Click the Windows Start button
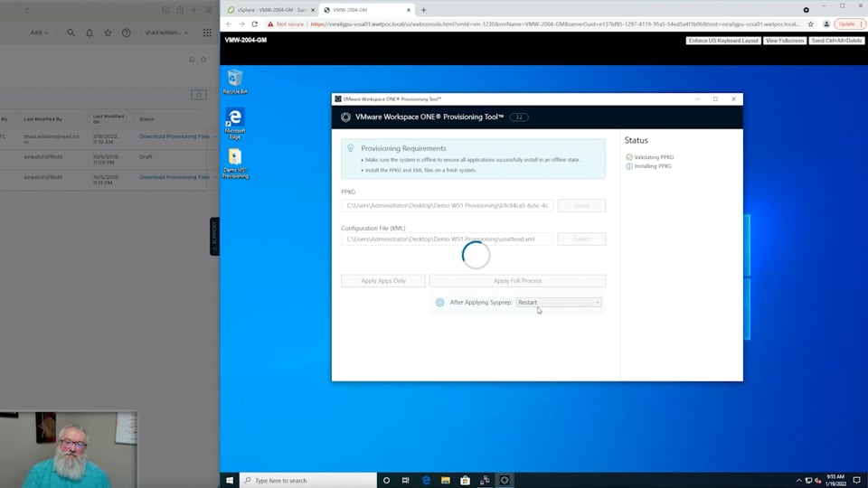This screenshot has height=488, width=868. coord(229,480)
